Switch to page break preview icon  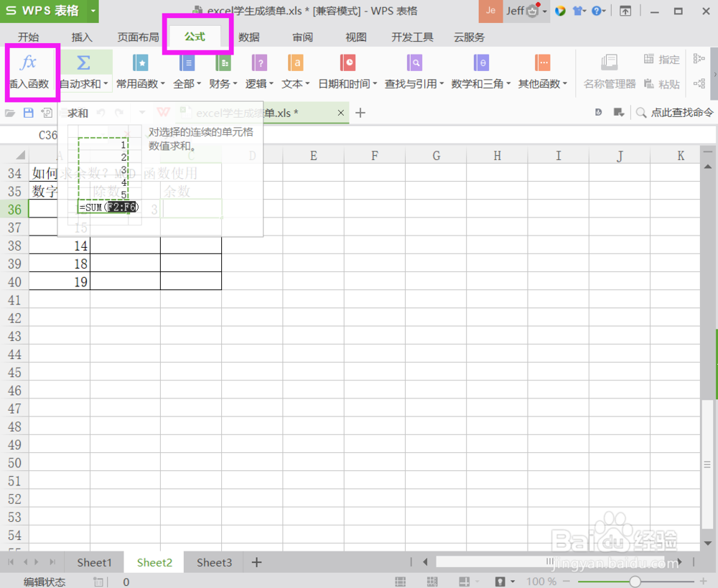tap(432, 582)
